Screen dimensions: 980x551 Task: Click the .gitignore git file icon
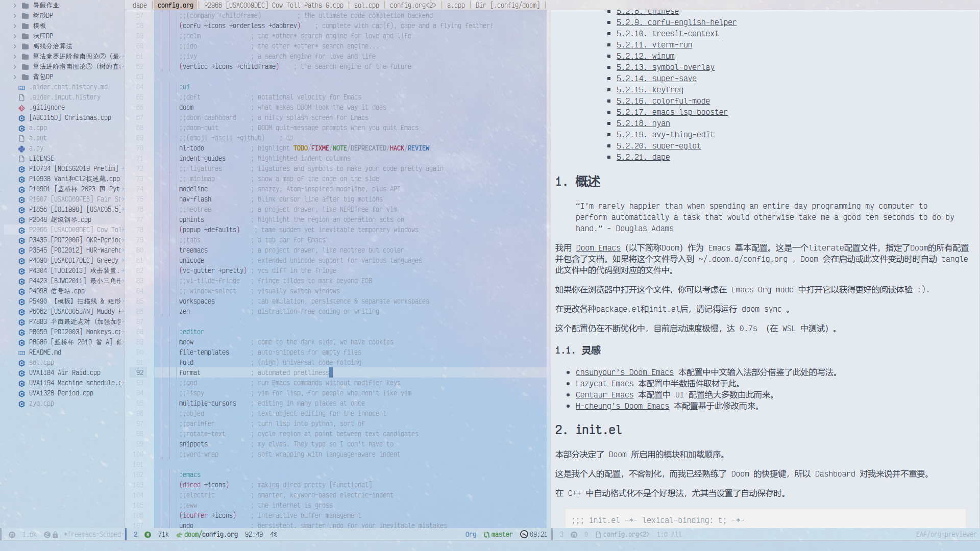tap(21, 108)
